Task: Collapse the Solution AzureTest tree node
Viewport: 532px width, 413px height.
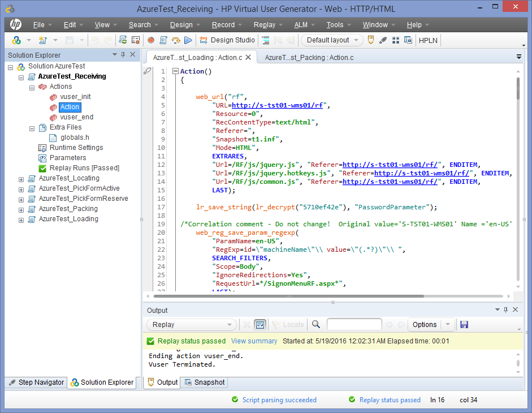Action: pyautogui.click(x=11, y=67)
